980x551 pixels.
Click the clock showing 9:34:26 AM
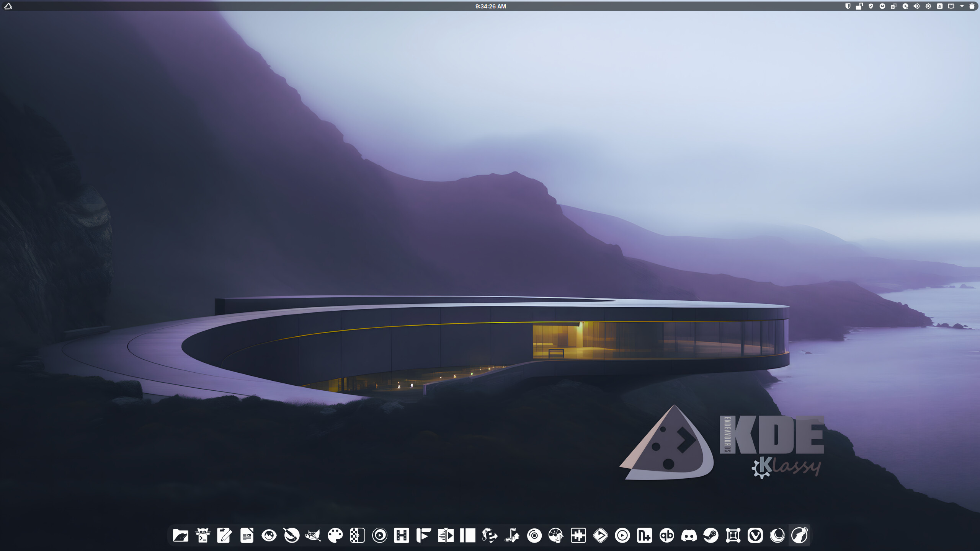490,6
